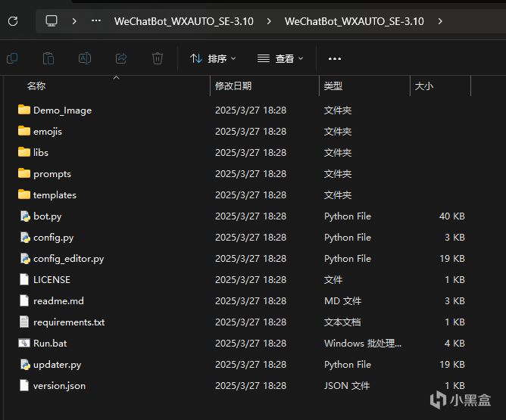Click the LICENSE file icon

coord(24,279)
